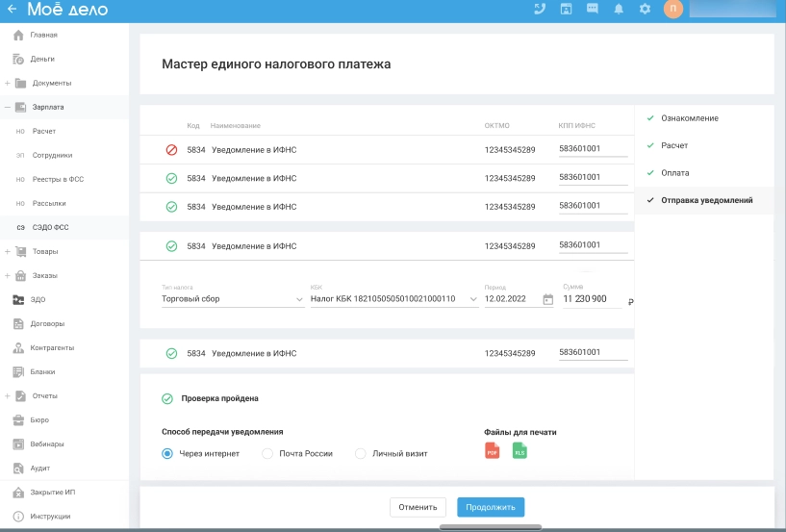Go to Оплата wizard step
This screenshot has width=786, height=532.
point(674,173)
